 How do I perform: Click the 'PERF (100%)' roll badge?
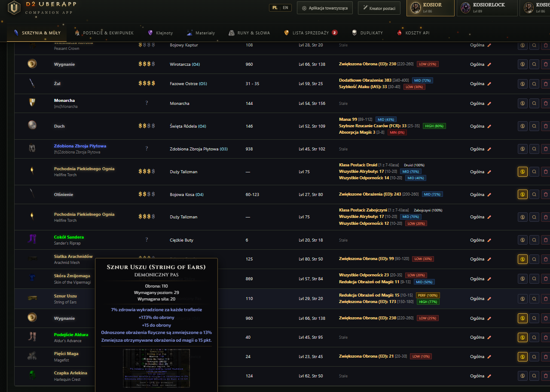point(428,295)
